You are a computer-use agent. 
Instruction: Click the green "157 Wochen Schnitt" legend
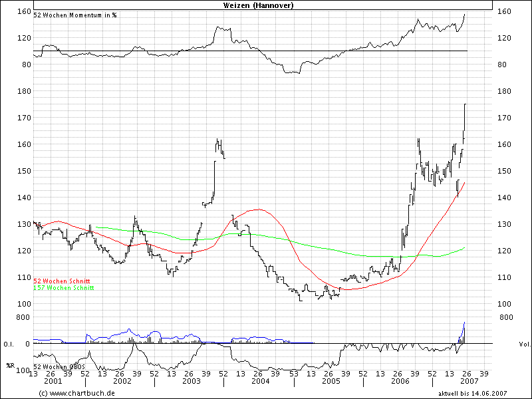63,288
